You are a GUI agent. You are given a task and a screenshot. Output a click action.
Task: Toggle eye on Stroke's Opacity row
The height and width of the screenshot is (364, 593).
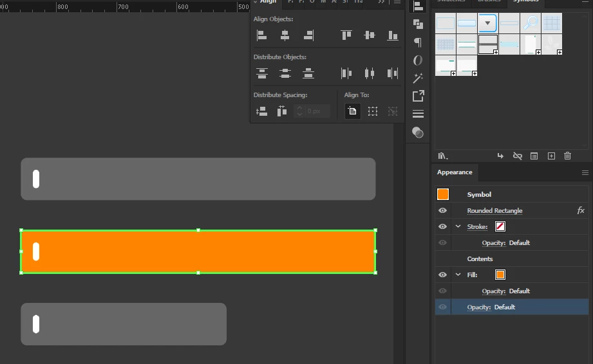[x=442, y=242]
